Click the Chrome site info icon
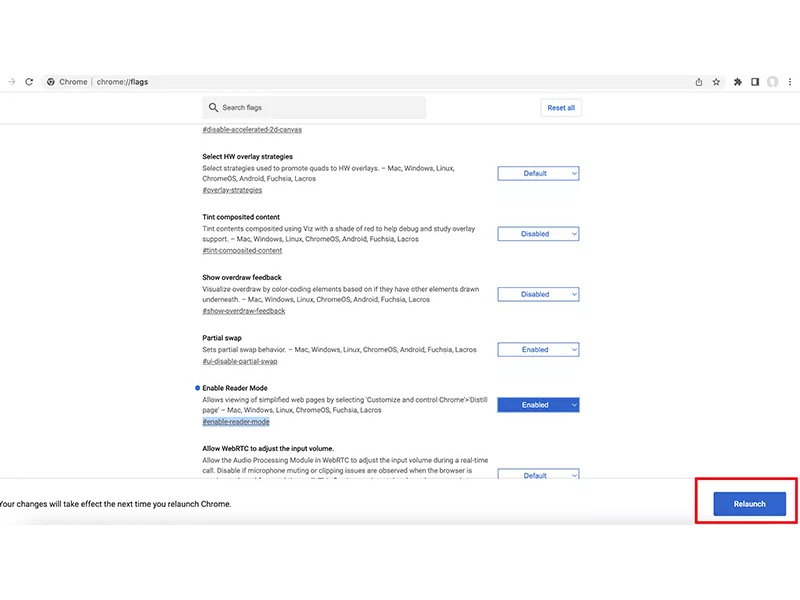800x600 pixels. [x=51, y=82]
